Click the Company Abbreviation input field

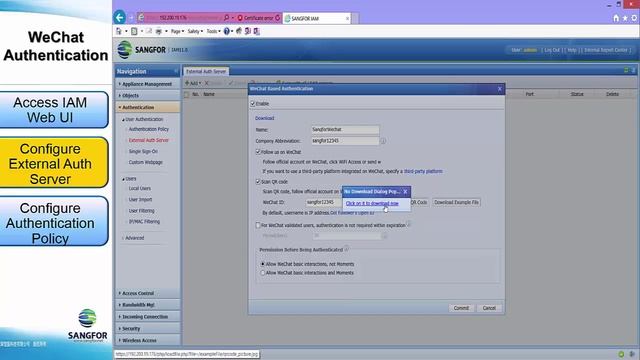tap(345, 141)
